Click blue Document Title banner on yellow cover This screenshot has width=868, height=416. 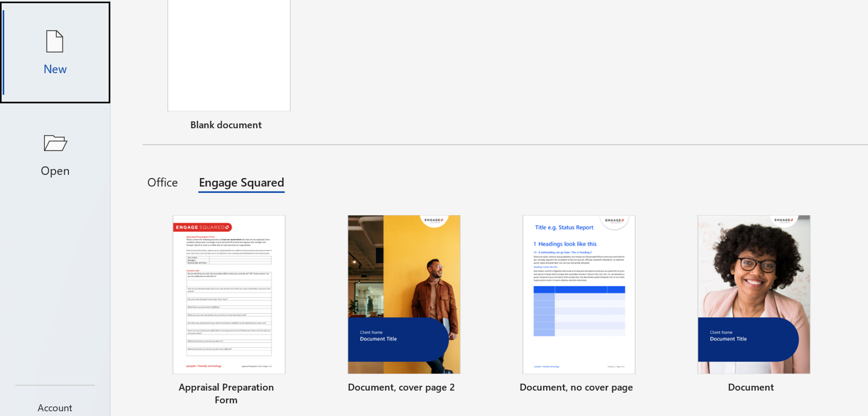pyautogui.click(x=393, y=339)
